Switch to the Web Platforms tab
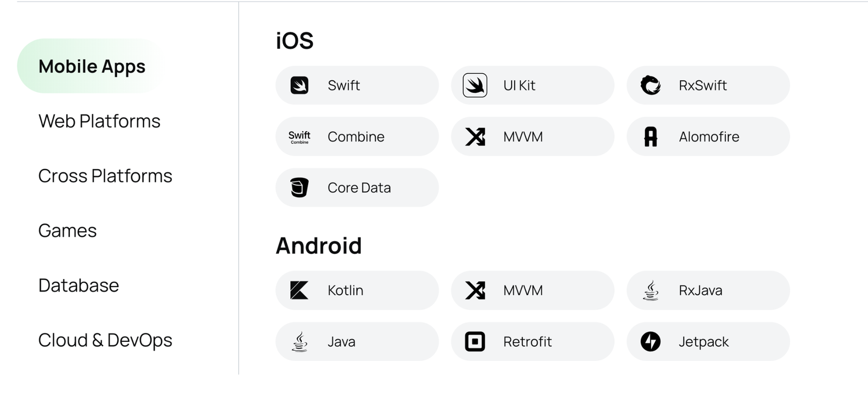Image resolution: width=868 pixels, height=400 pixels. click(99, 121)
